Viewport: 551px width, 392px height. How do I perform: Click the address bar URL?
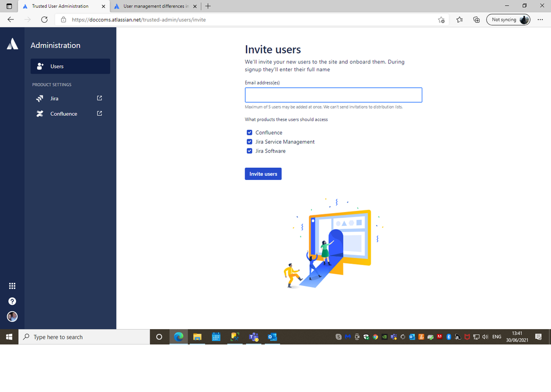(139, 20)
